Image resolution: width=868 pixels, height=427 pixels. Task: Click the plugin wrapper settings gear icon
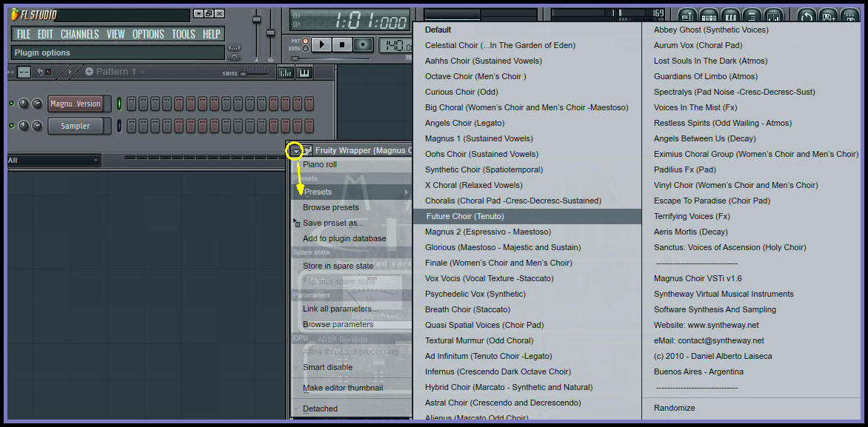308,150
